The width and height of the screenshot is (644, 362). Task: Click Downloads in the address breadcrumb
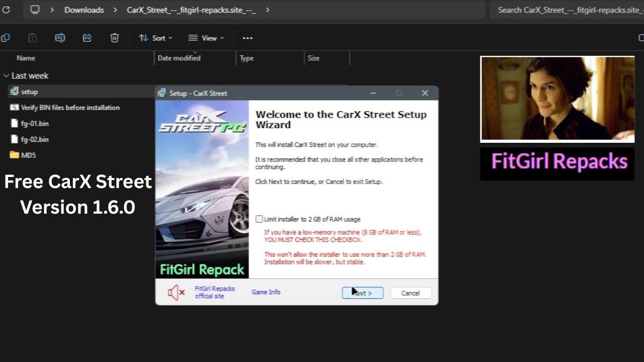[x=84, y=10]
